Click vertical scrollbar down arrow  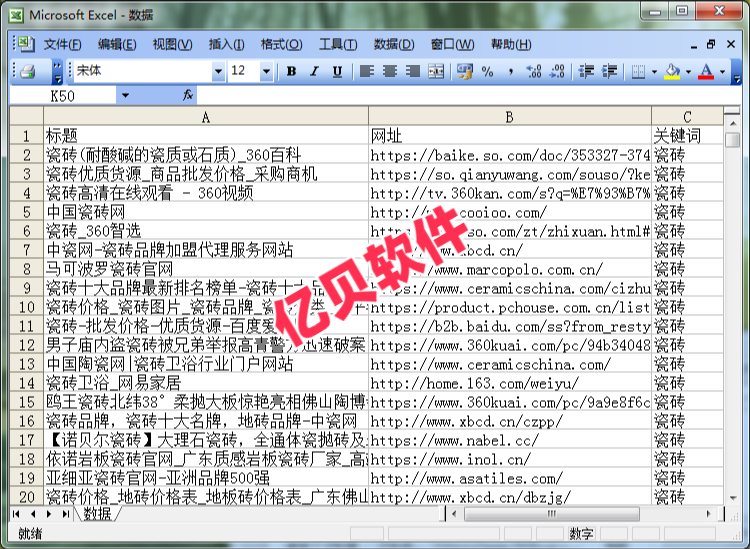(732, 499)
